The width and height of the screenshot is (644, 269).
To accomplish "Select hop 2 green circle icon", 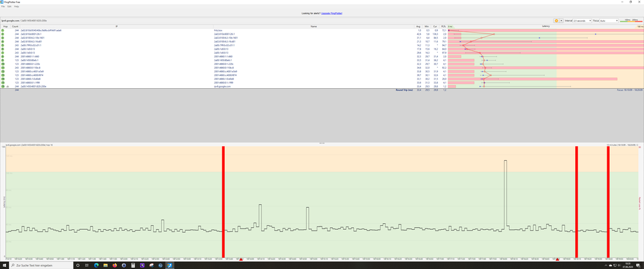I will pos(3,34).
